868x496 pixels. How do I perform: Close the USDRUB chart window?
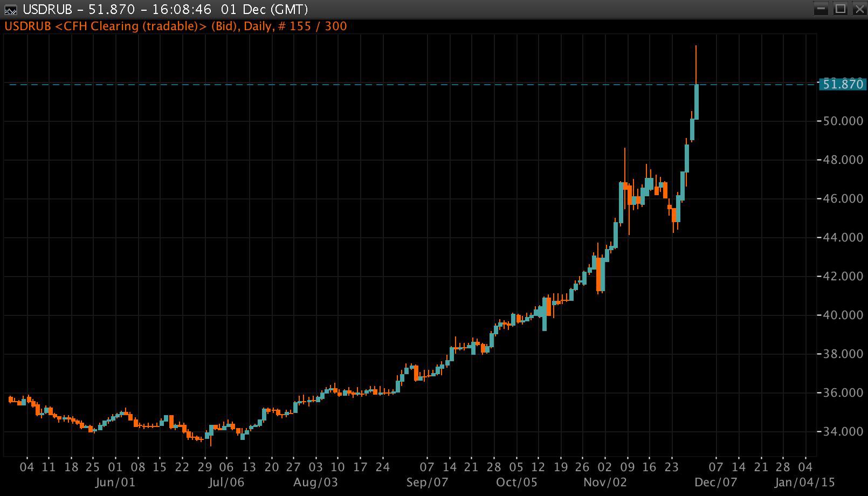(x=859, y=9)
